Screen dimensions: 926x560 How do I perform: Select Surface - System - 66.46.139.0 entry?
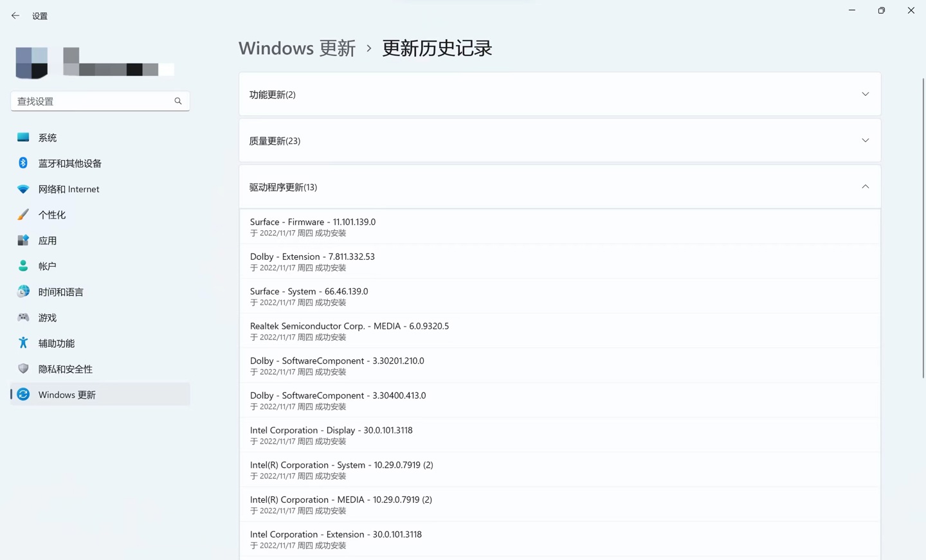pos(559,296)
